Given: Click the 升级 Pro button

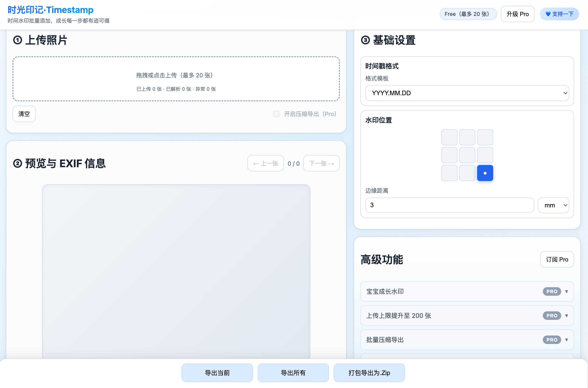Looking at the screenshot, I should tap(517, 14).
